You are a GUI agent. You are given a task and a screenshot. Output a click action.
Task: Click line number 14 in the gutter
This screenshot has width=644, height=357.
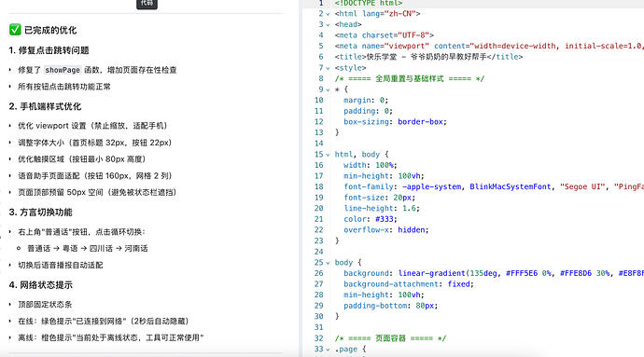pos(318,144)
